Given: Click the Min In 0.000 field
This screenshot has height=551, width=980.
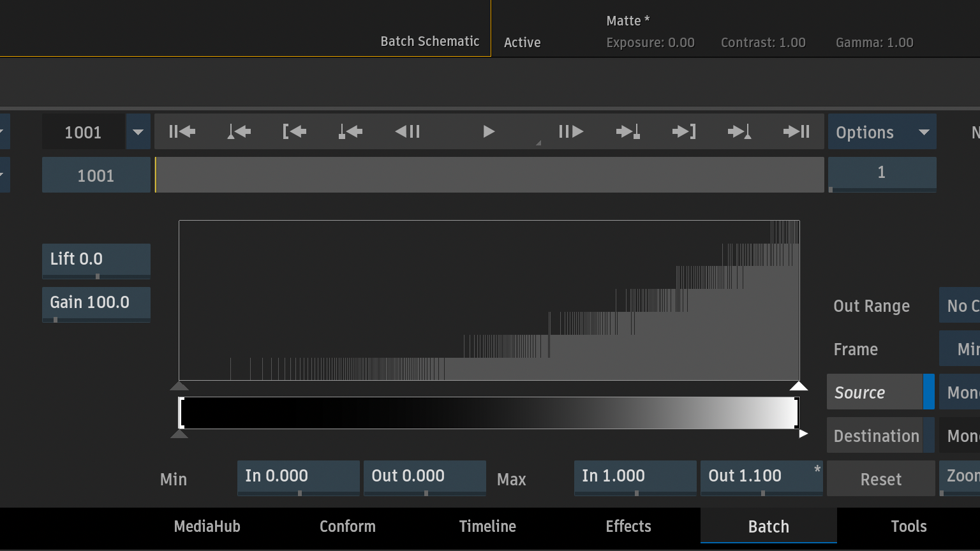Looking at the screenshot, I should pyautogui.click(x=298, y=478).
